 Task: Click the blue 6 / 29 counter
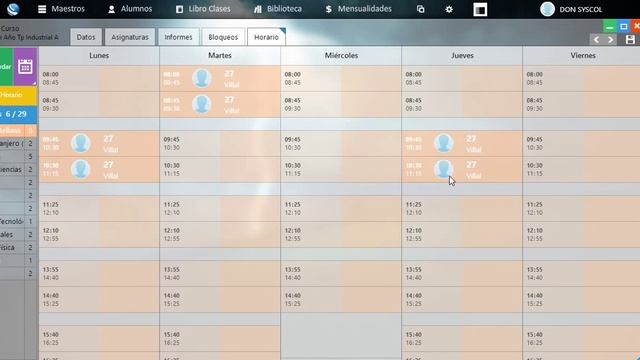coord(18,114)
